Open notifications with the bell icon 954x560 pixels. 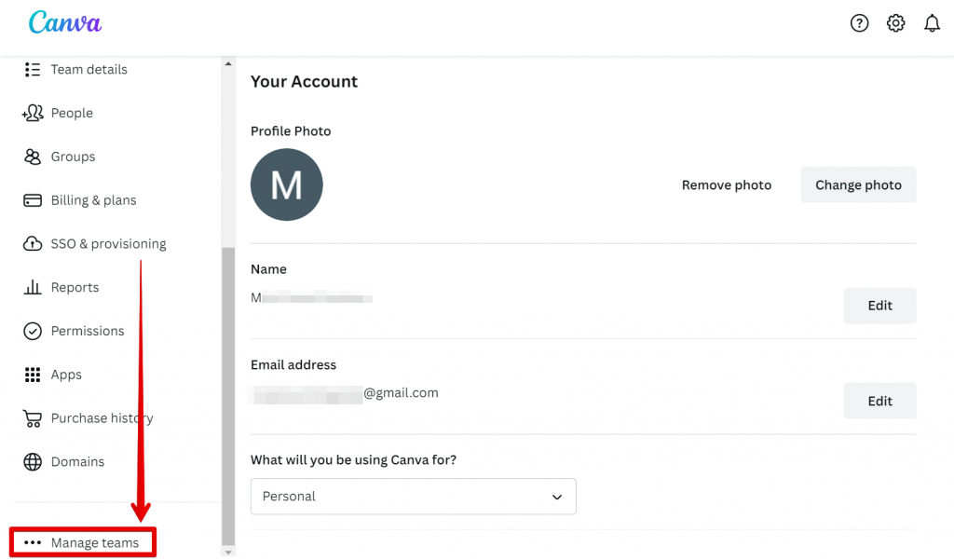point(932,22)
